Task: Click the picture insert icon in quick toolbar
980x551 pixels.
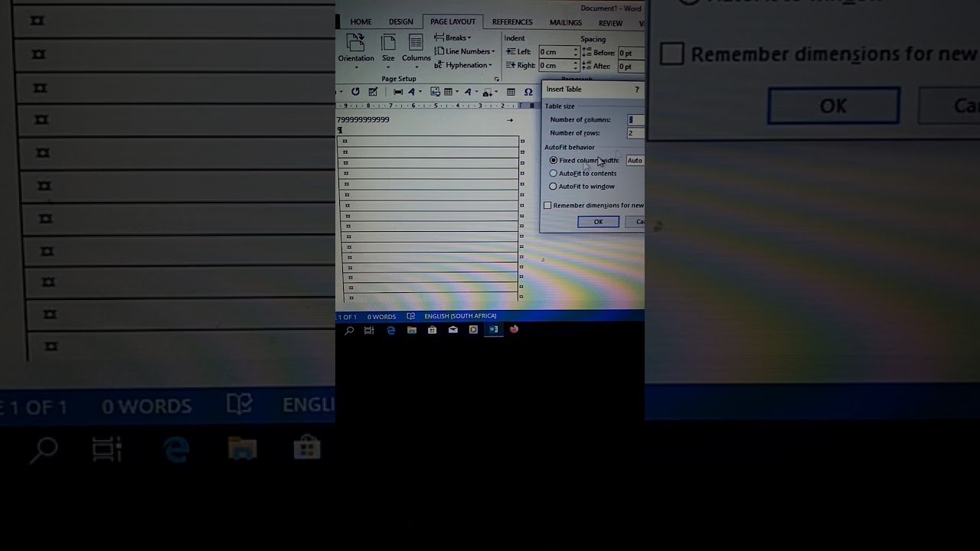Action: [435, 92]
